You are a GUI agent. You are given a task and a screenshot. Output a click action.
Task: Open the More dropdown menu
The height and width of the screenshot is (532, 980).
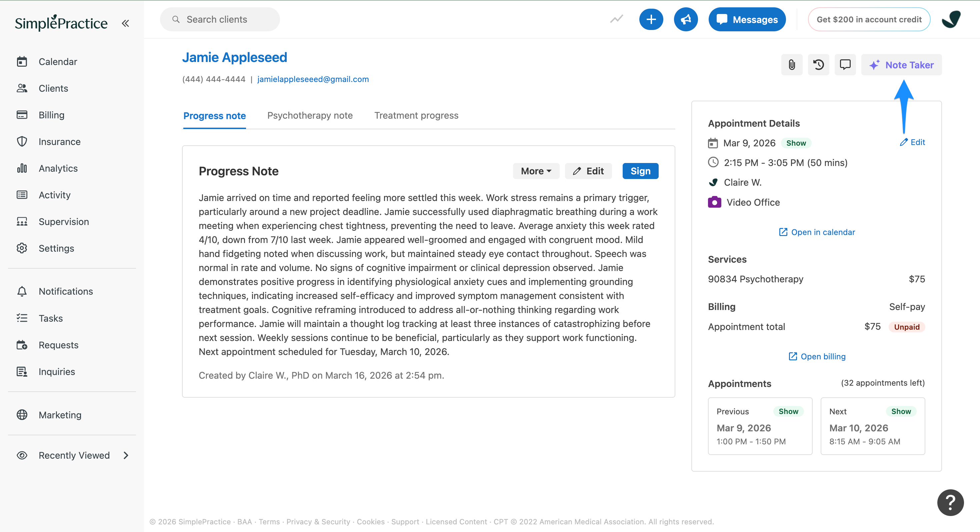[536, 171]
